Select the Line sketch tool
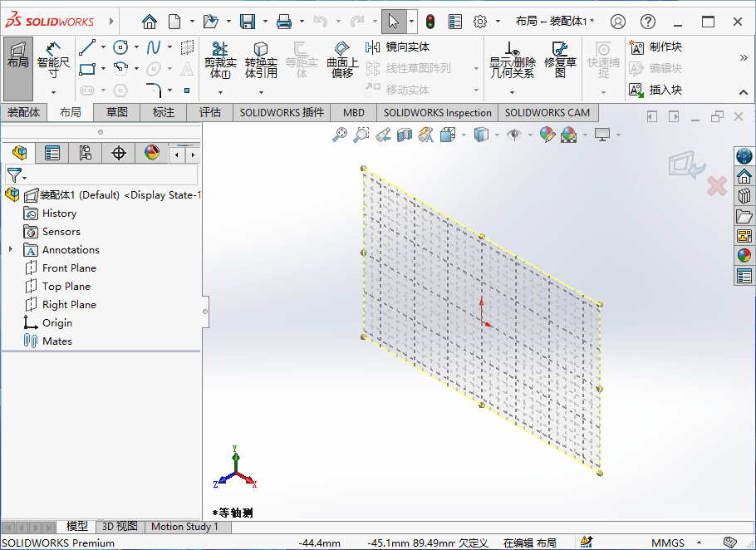This screenshot has height=550, width=756. [x=87, y=47]
